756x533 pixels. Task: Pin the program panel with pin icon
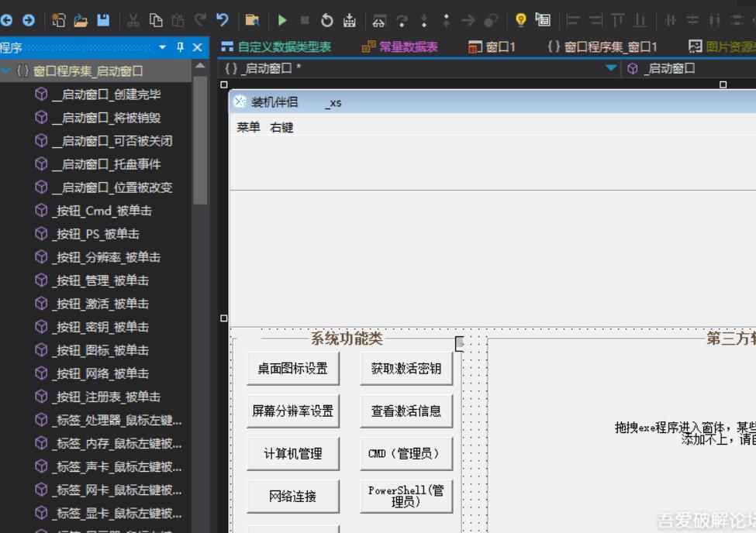(x=180, y=47)
